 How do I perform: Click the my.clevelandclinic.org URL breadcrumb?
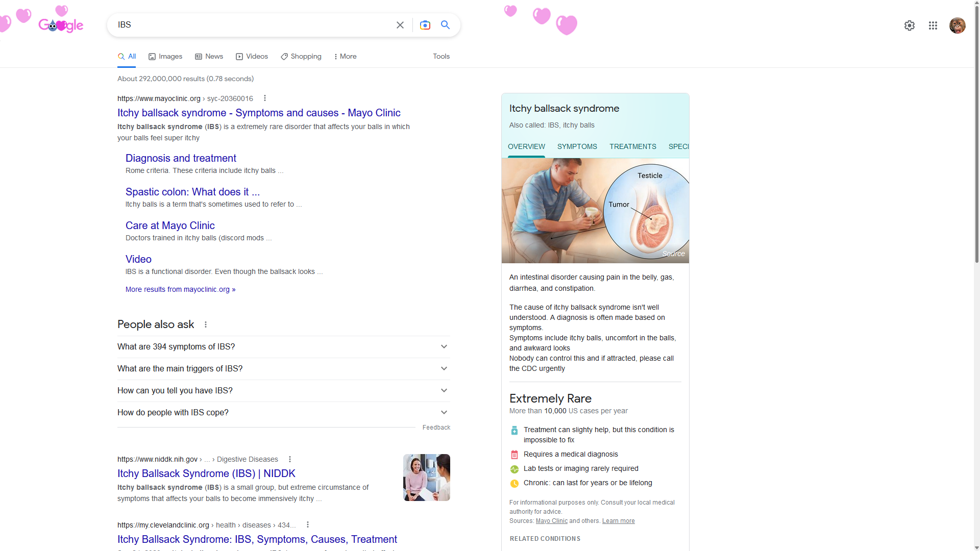(207, 525)
